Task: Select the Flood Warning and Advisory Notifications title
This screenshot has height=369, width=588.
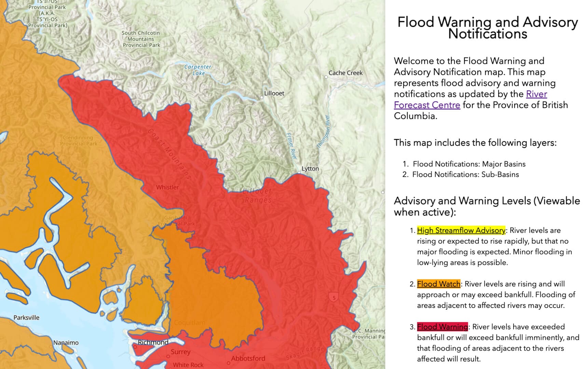Action: pyautogui.click(x=488, y=27)
